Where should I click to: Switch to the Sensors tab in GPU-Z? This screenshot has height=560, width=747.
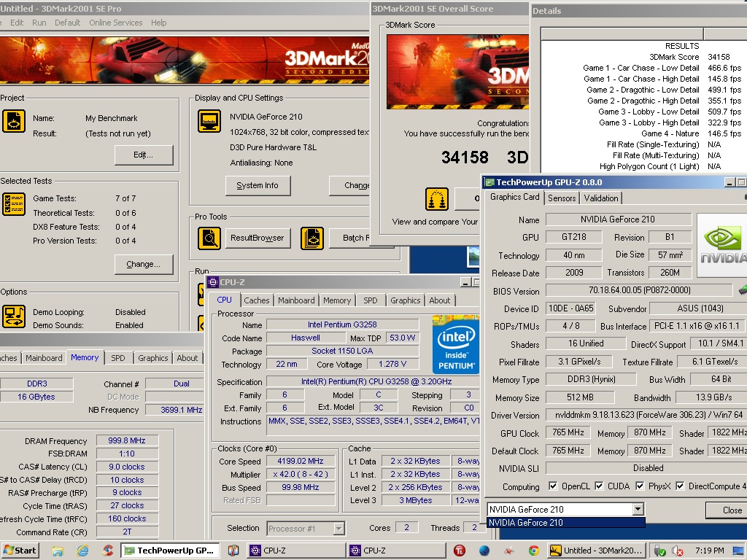tap(562, 198)
